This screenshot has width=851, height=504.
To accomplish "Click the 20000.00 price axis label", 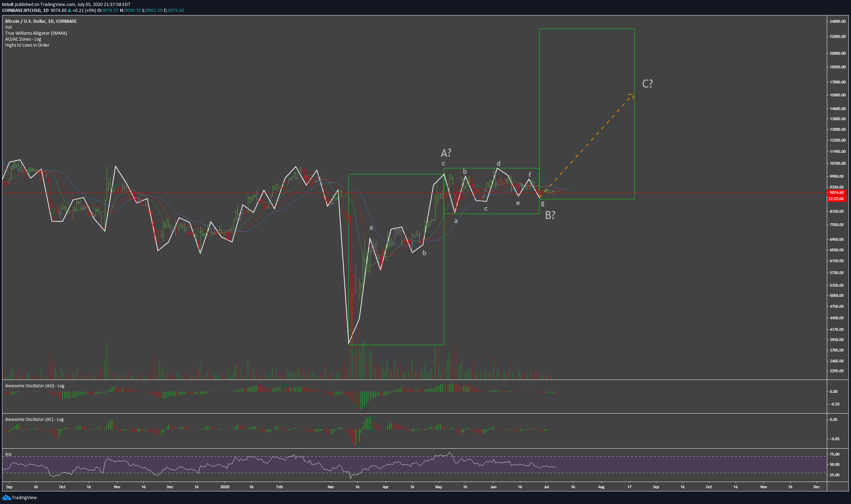I will [x=837, y=53].
